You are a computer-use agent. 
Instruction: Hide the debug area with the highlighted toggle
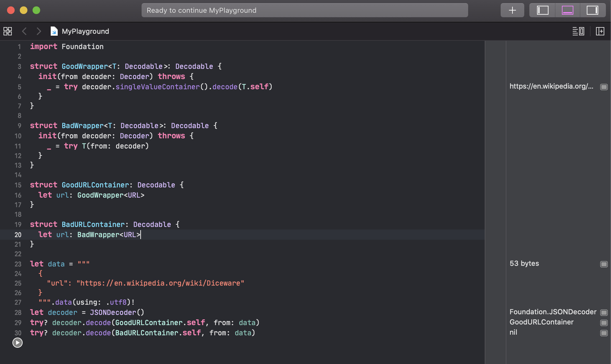pos(567,10)
